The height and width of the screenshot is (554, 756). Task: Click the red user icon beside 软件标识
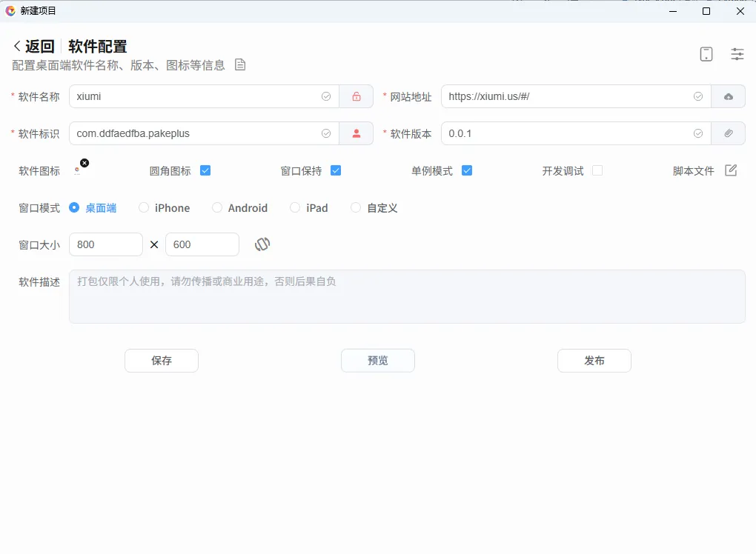(x=357, y=133)
